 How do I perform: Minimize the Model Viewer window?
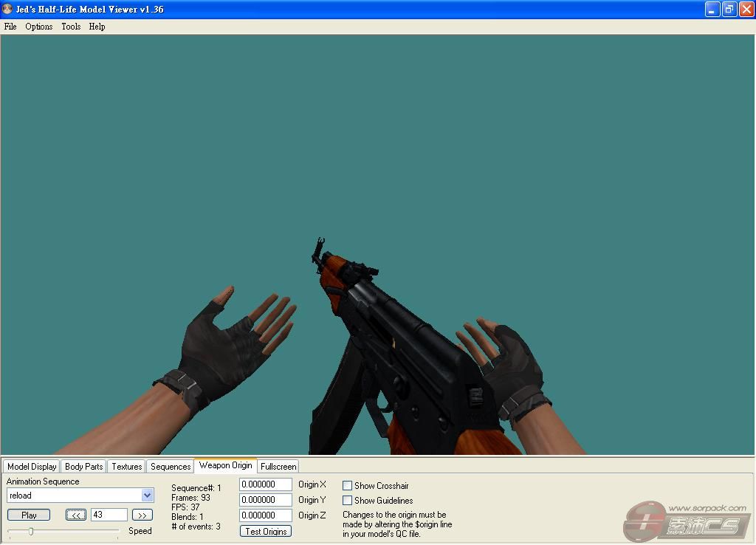[x=712, y=10]
